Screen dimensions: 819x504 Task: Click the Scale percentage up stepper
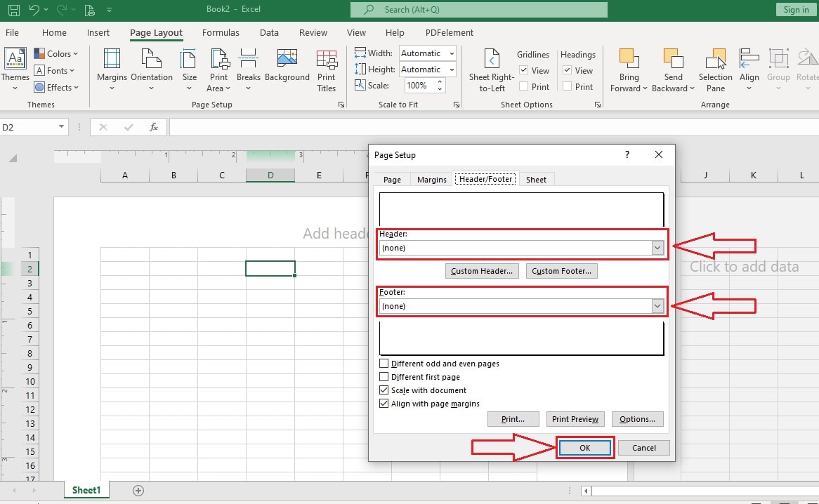(440, 81)
